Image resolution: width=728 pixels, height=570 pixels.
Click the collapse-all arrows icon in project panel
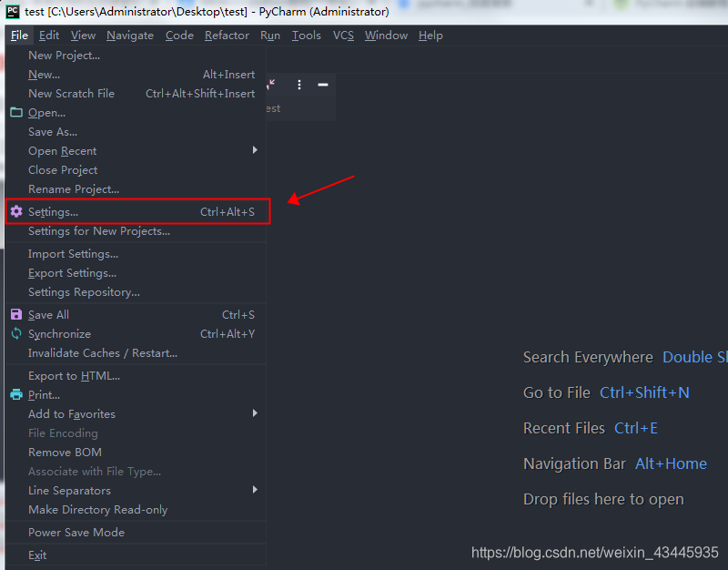click(x=271, y=85)
